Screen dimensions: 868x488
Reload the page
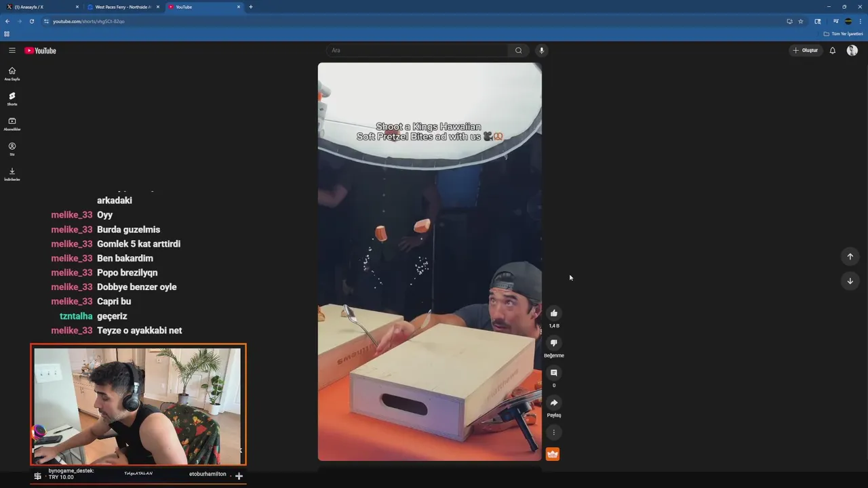[31, 21]
